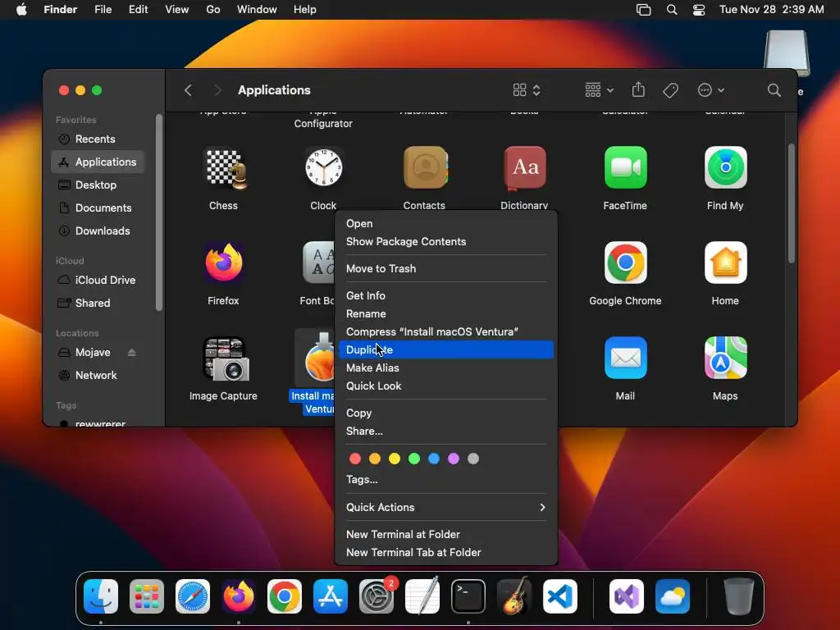Choose Duplicate from the context menu
This screenshot has height=630, width=840.
[x=445, y=349]
